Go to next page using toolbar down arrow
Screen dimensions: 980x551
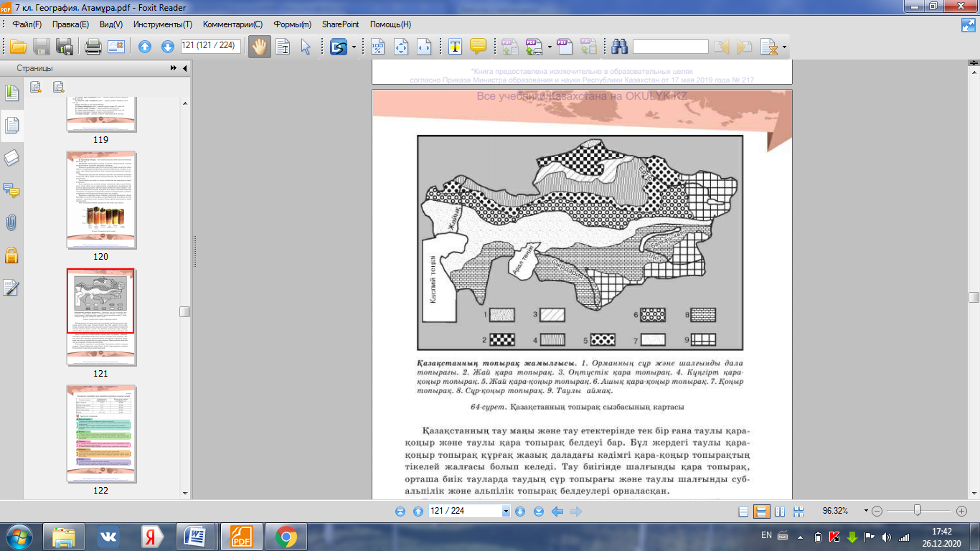tap(168, 47)
